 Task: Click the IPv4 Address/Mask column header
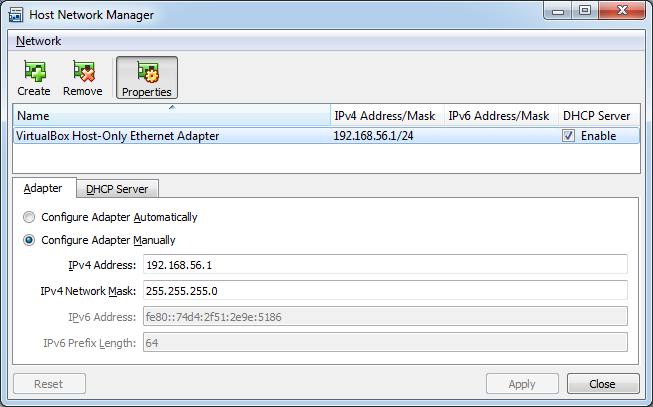tap(387, 115)
